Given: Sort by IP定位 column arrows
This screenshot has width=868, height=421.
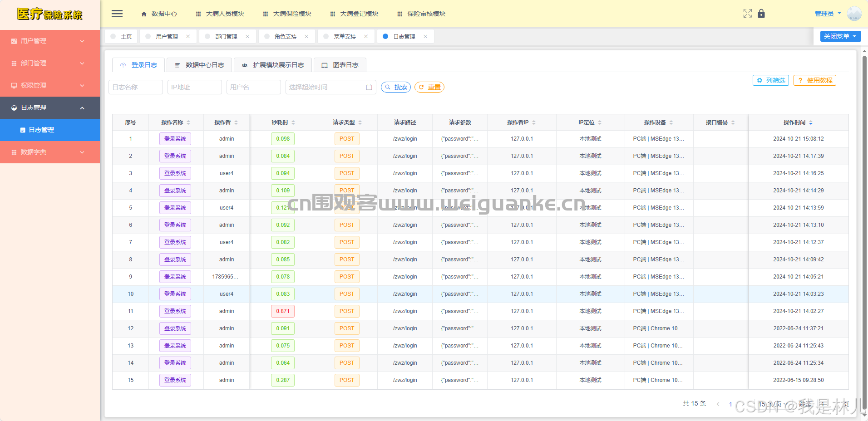Looking at the screenshot, I should pyautogui.click(x=600, y=122).
